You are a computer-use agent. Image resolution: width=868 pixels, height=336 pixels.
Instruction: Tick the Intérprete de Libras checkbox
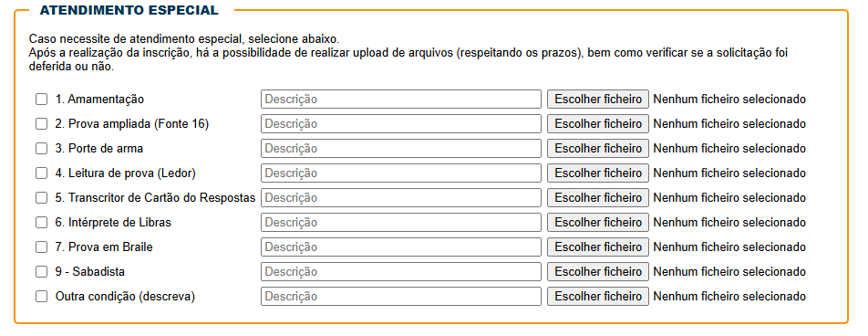tap(42, 223)
